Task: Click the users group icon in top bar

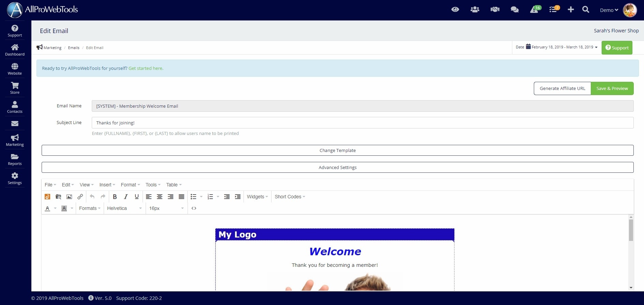Action: coord(475,10)
